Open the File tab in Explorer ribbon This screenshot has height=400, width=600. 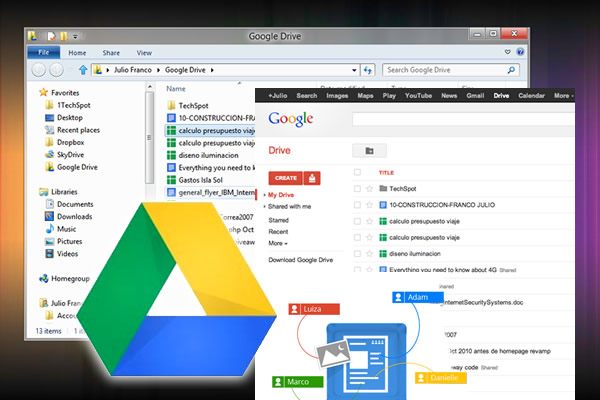click(x=44, y=52)
